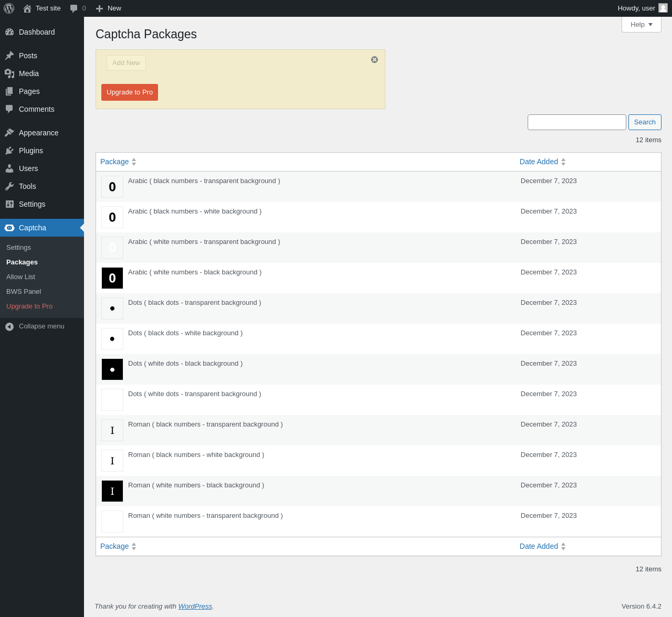
Task: Click the Posts pushpin icon
Action: (9, 56)
